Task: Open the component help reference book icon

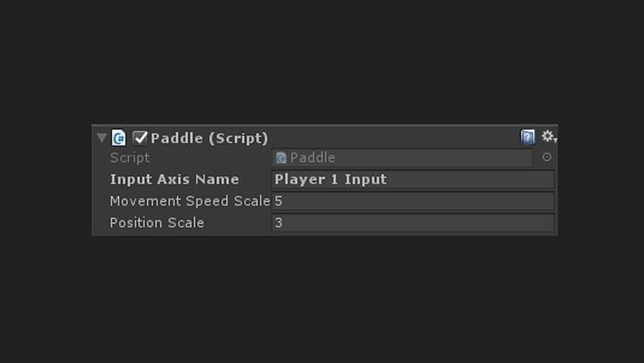Action: [528, 137]
